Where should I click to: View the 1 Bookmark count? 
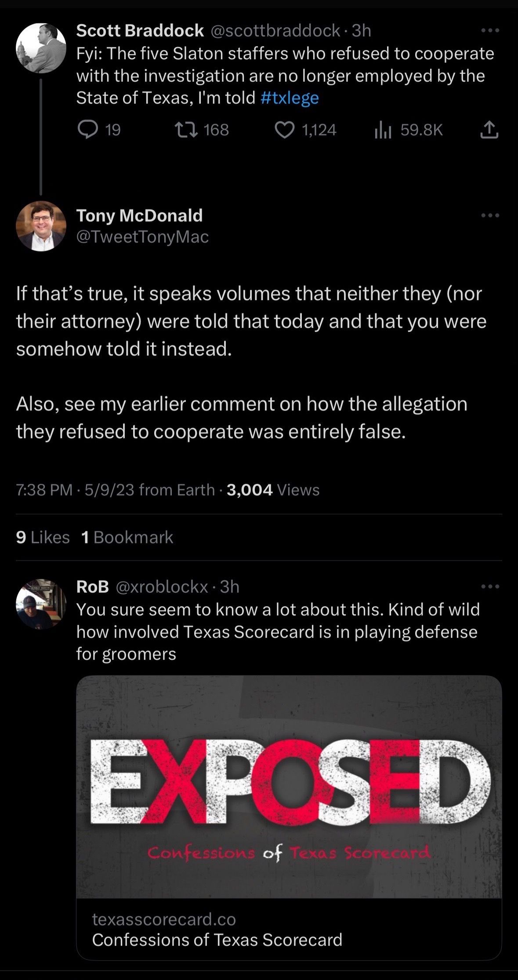click(127, 537)
